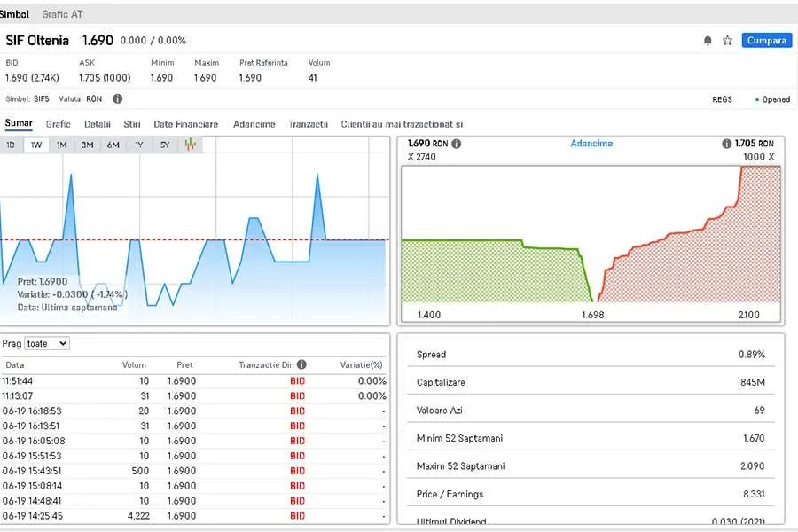Click info icon beside 1.705 RON ask
Viewport: 798px width, 532px height.
click(x=727, y=144)
